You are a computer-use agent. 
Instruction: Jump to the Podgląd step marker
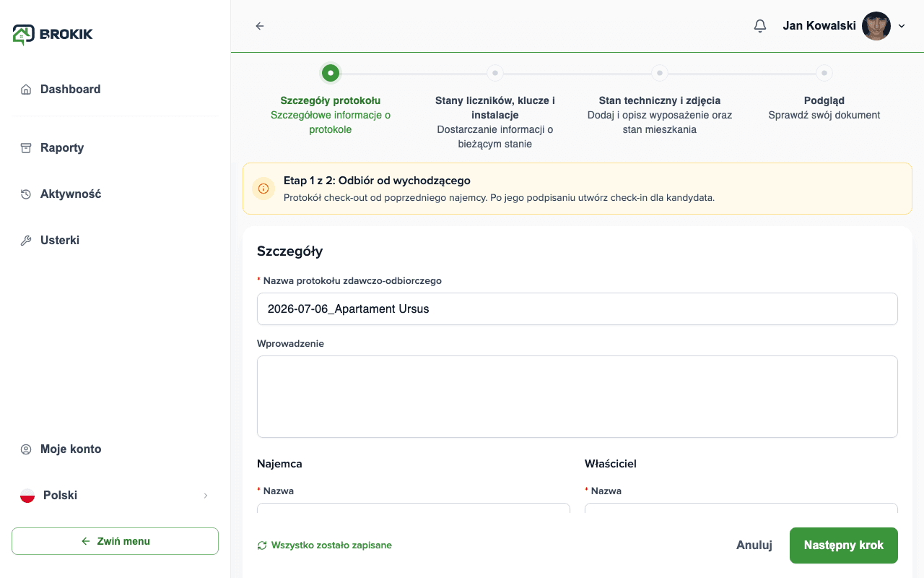coord(824,73)
